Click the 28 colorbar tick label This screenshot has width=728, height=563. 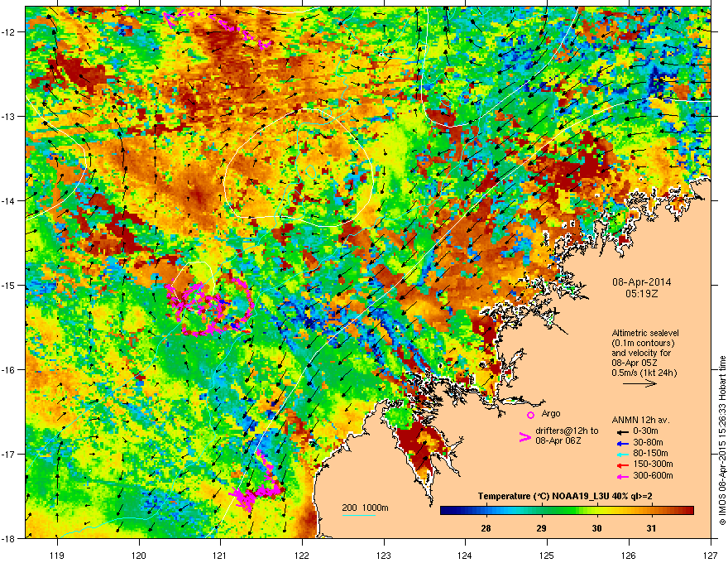pos(486,528)
